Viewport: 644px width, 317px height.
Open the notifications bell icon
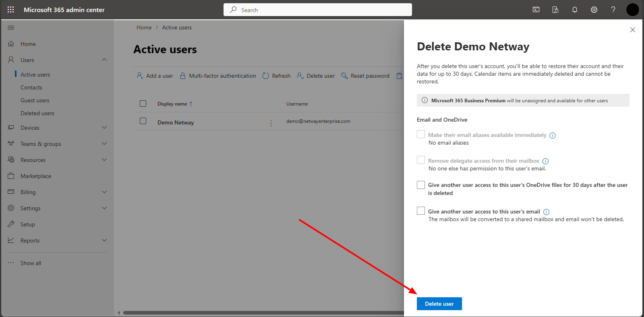575,10
